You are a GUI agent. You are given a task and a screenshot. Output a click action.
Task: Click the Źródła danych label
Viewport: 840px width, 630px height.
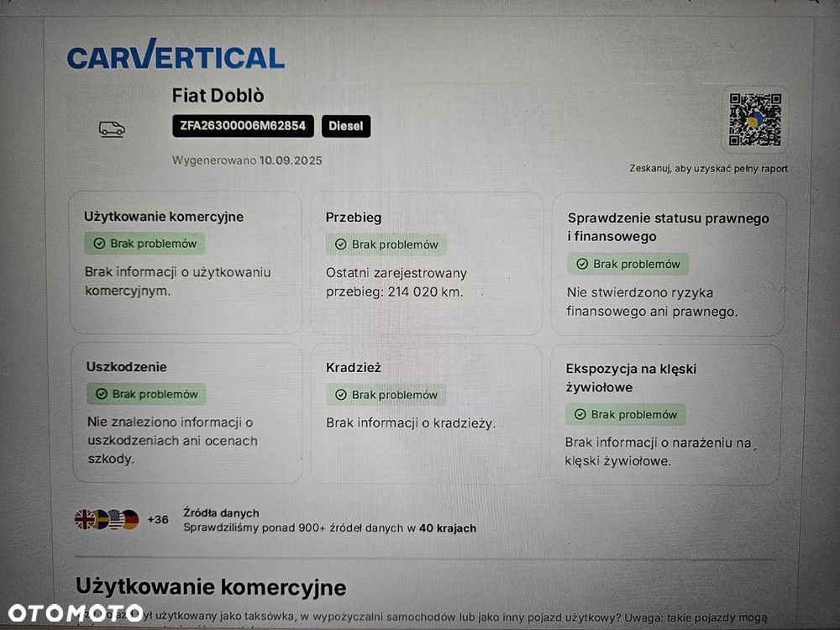(x=221, y=512)
